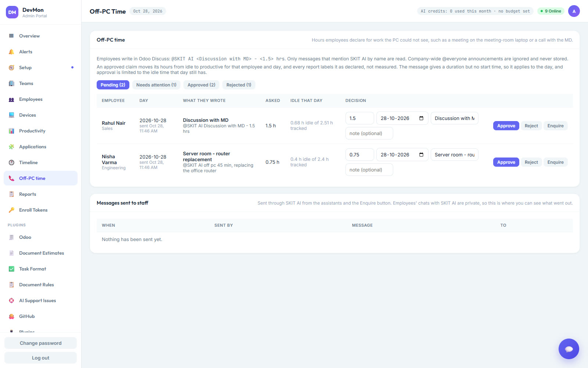This screenshot has height=368, width=588.
Task: Show the Needs attention (1) tab
Action: coord(156,85)
